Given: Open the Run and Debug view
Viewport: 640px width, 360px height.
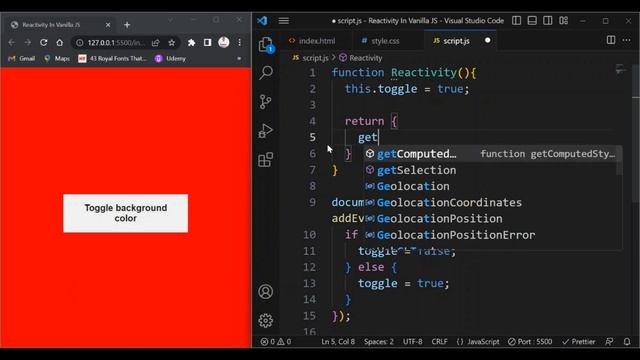Looking at the screenshot, I should tap(266, 131).
